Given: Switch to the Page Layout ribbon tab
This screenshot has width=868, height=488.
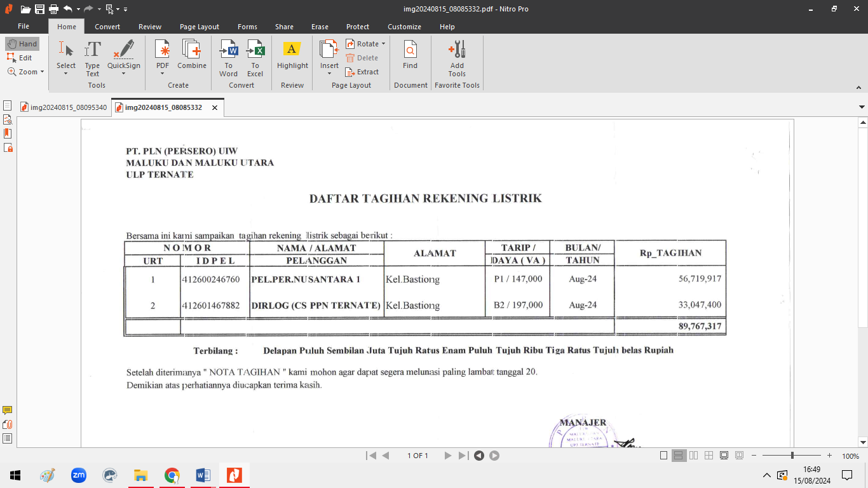Looking at the screenshot, I should point(200,27).
